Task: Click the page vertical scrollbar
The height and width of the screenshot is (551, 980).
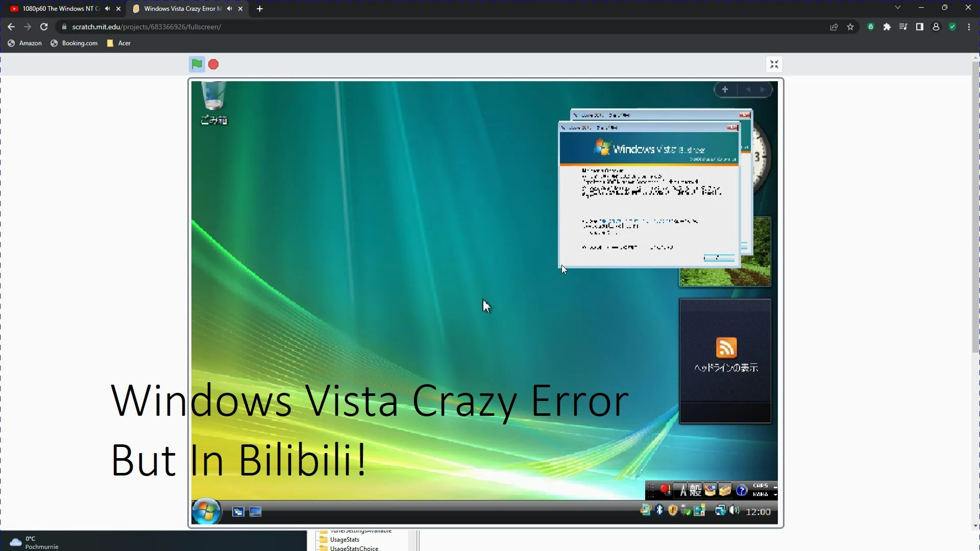Action: pyautogui.click(x=976, y=207)
